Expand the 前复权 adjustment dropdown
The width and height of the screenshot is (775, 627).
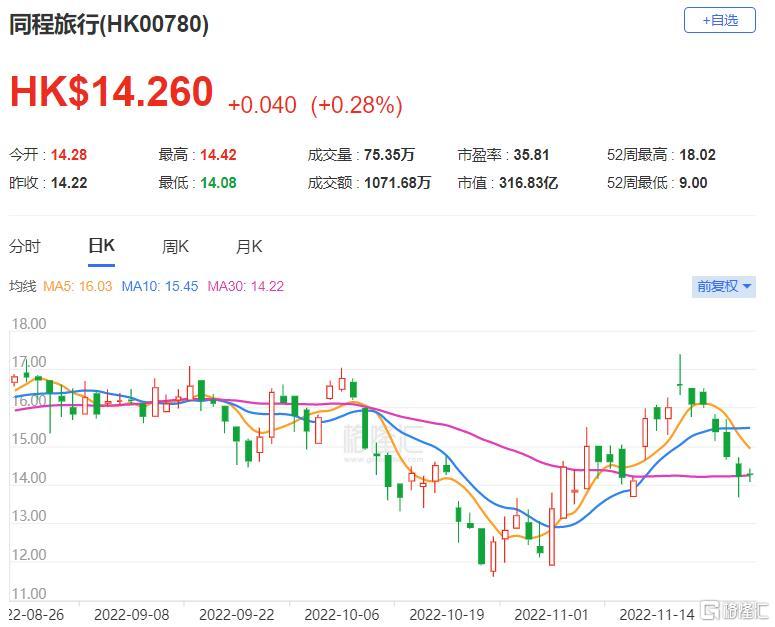pyautogui.click(x=724, y=286)
